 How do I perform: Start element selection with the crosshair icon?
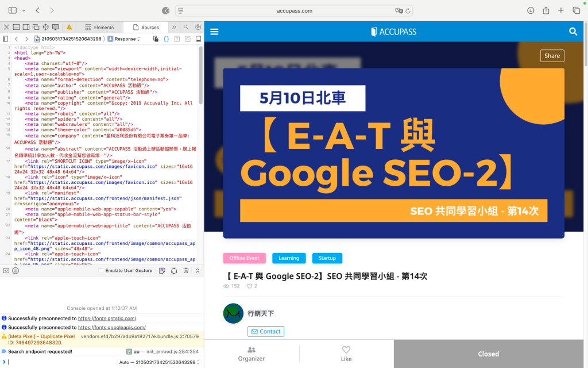coord(46,27)
